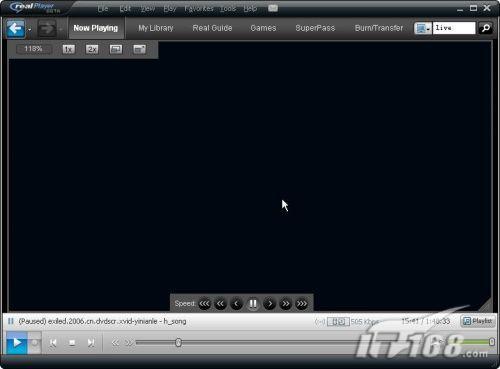Viewport: 500px width, 369px height.
Task: Click the rewind button left of seek bar
Action: 115,343
